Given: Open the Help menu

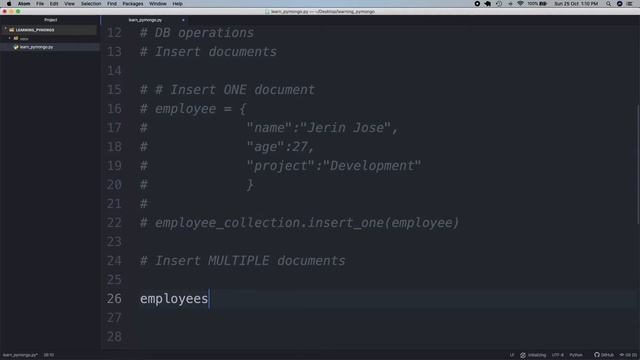Looking at the screenshot, I should pos(178,4).
